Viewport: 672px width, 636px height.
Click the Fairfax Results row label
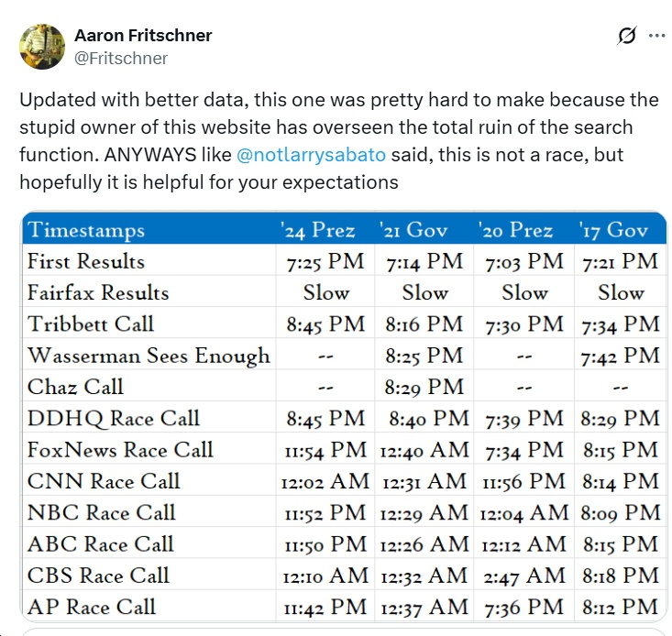(98, 293)
